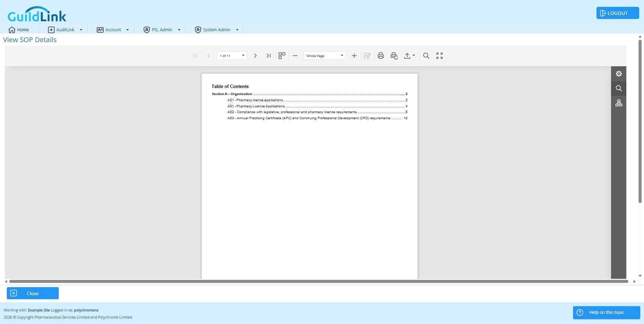This screenshot has height=324, width=644.
Task: Log out using the LOGOUT button
Action: [618, 13]
